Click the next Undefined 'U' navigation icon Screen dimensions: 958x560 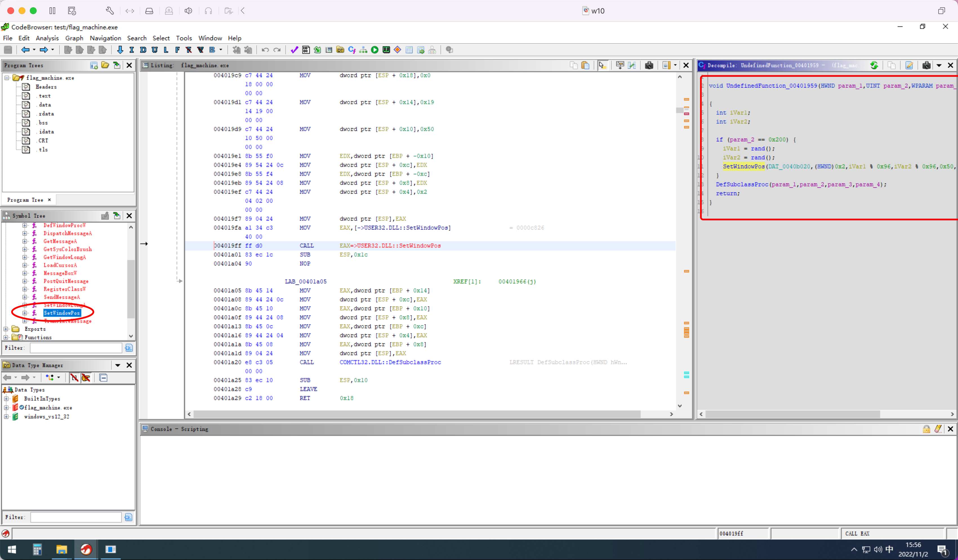point(154,50)
